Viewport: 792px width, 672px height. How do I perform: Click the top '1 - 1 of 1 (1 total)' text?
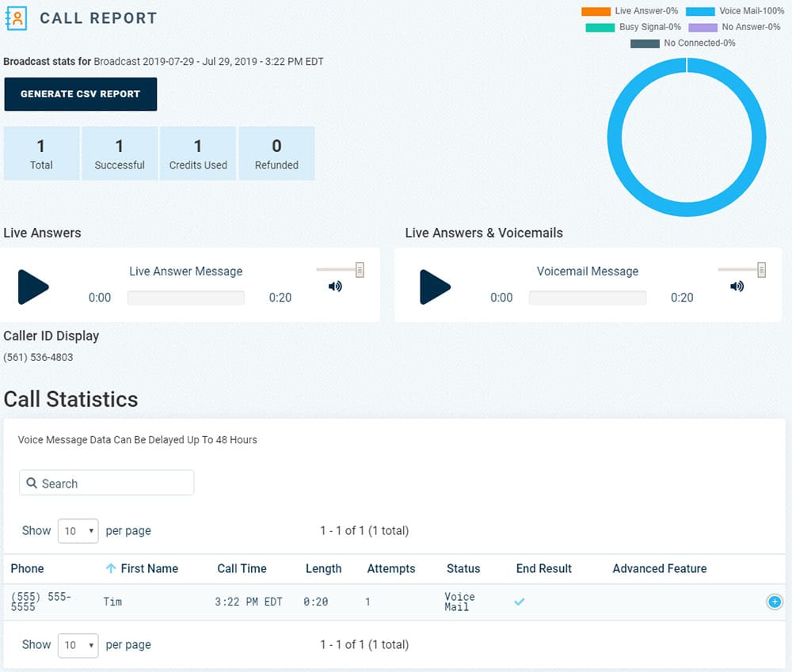364,530
